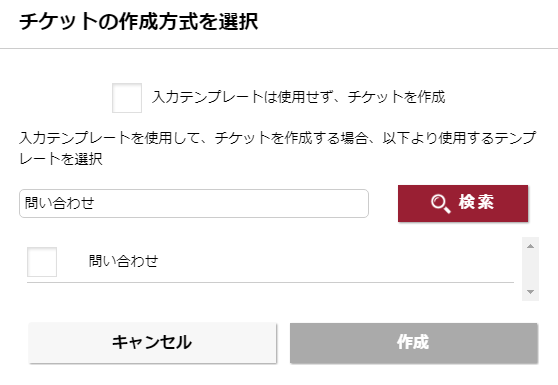Click the scrollbar up arrow in template list
This screenshot has width=558, height=385.
(x=530, y=246)
